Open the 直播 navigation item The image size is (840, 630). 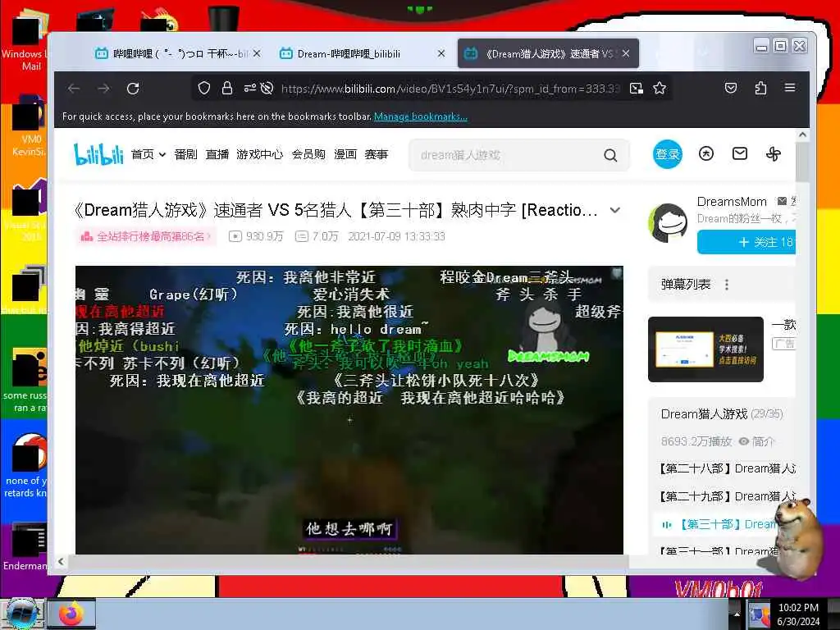(x=217, y=154)
